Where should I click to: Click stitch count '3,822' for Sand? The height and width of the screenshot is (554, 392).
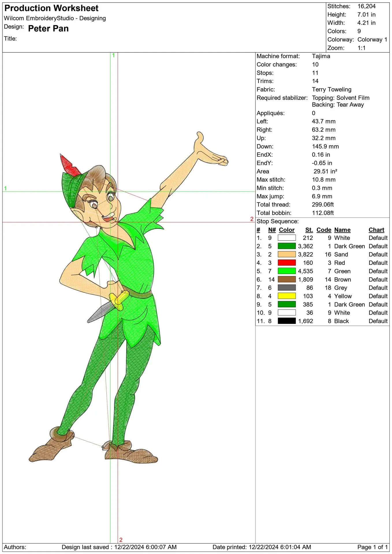(305, 254)
